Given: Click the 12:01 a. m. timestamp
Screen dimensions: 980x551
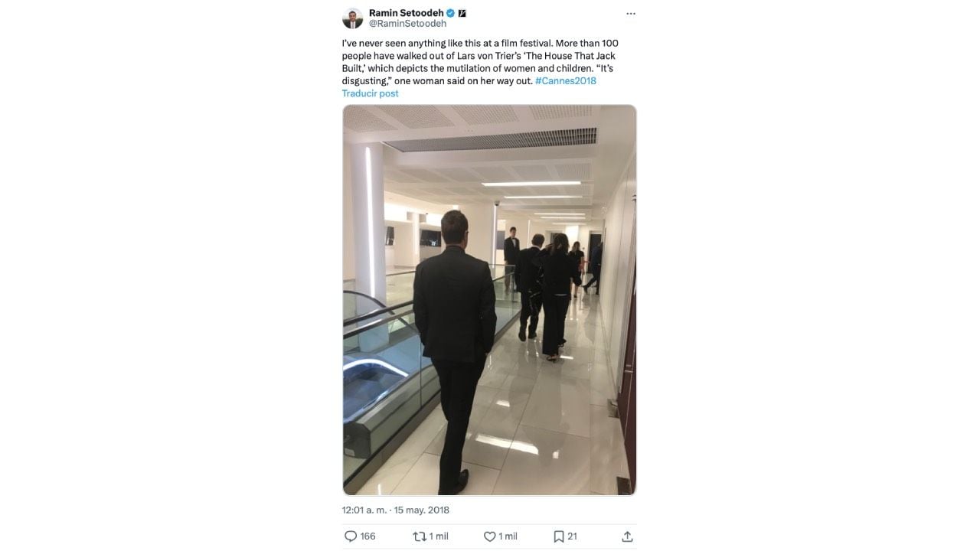Looking at the screenshot, I should pos(364,510).
